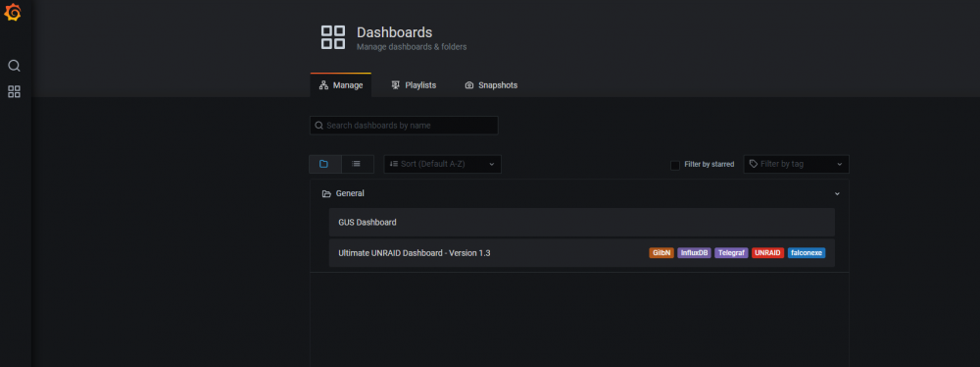Switch to the Snapshots tab
The image size is (980, 367).
tap(491, 85)
